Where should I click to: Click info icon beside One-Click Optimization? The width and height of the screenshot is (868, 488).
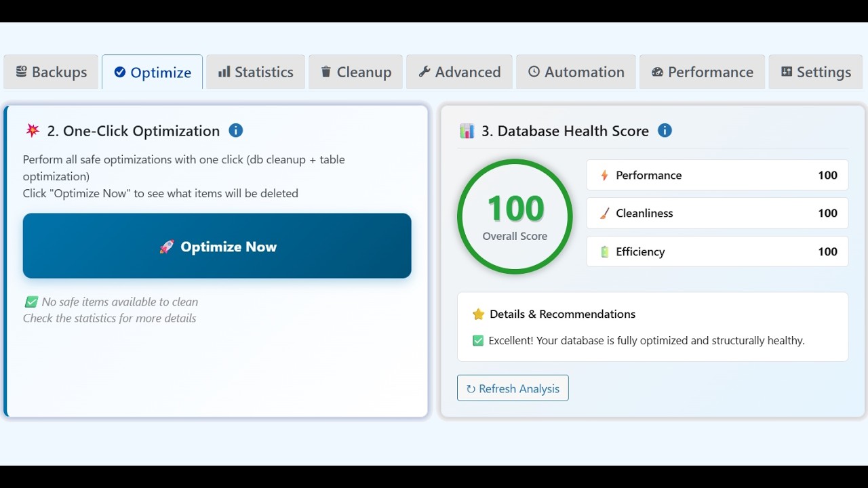pos(235,130)
